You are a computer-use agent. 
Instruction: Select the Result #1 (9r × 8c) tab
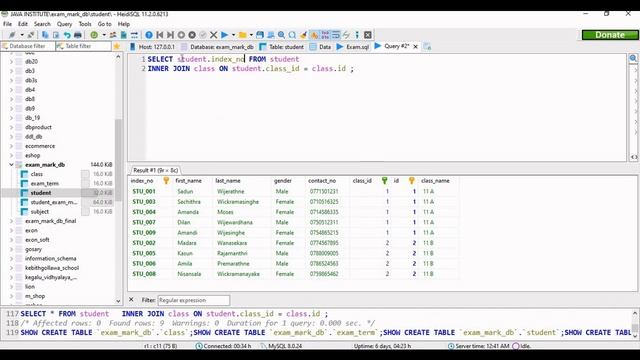coord(156,170)
